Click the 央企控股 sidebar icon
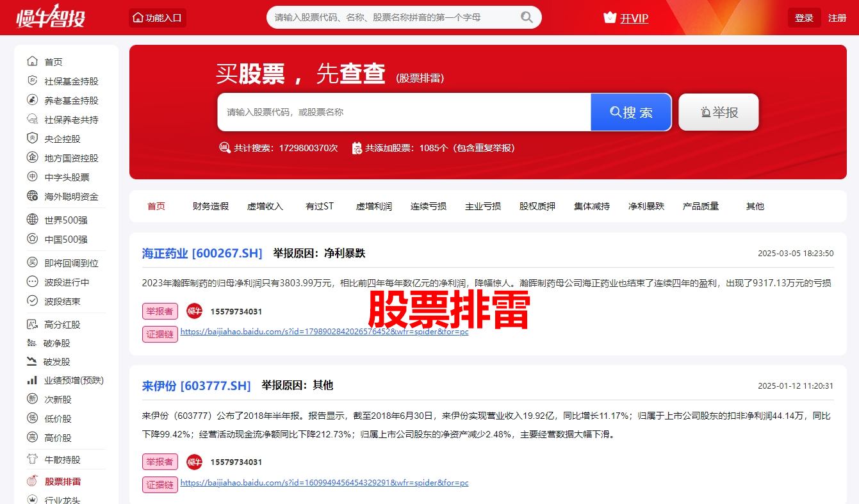 click(x=32, y=138)
